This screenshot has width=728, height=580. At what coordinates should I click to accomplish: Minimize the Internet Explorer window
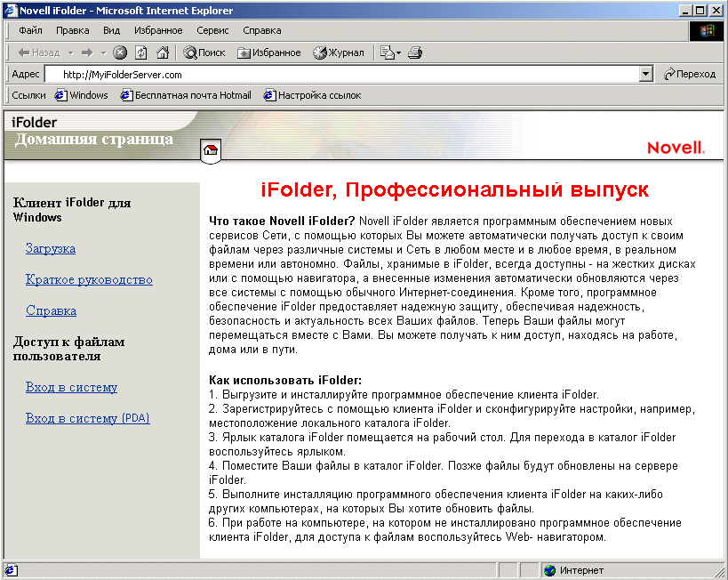(x=685, y=10)
